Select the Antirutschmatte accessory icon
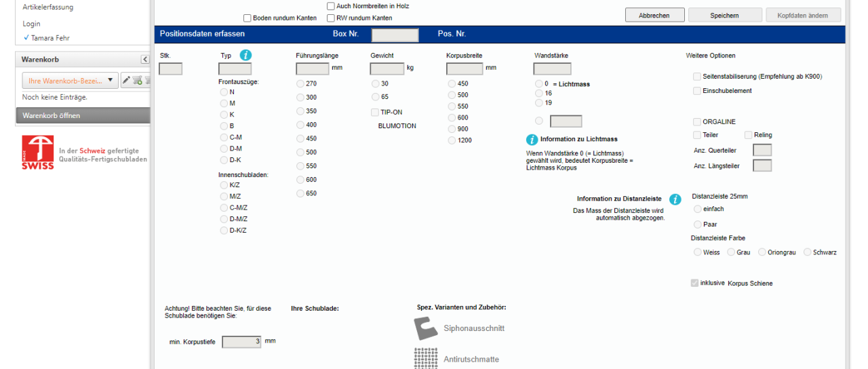The height and width of the screenshot is (369, 868). [426, 358]
